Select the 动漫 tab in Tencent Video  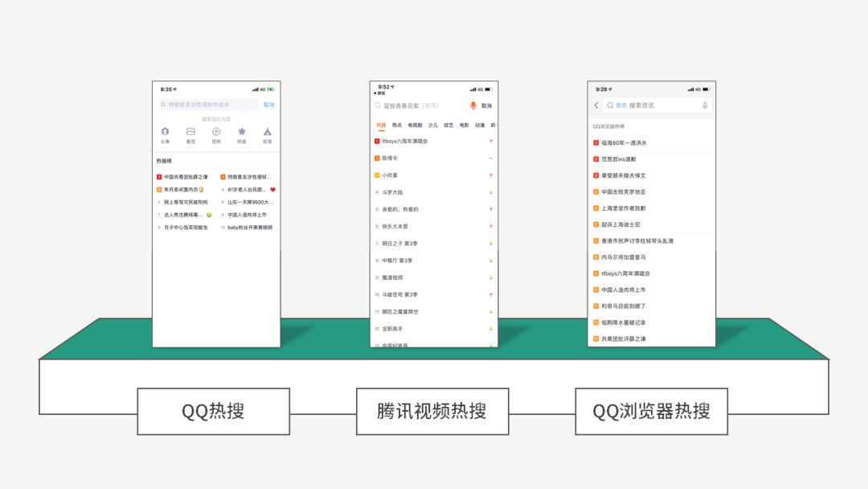[480, 125]
